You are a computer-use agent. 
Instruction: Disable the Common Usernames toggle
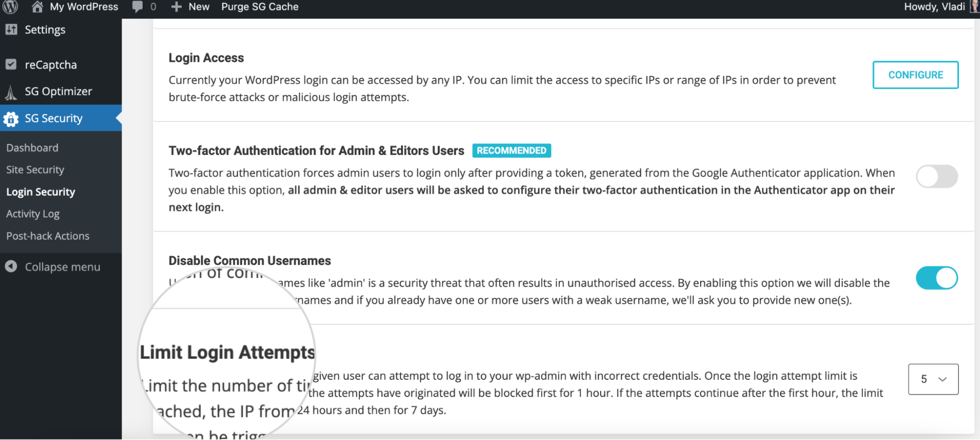(x=936, y=278)
